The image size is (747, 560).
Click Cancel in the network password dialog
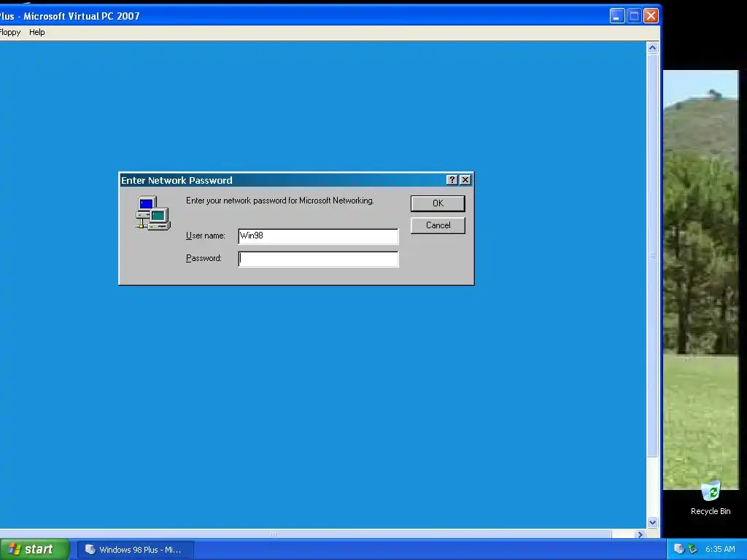coord(438,225)
